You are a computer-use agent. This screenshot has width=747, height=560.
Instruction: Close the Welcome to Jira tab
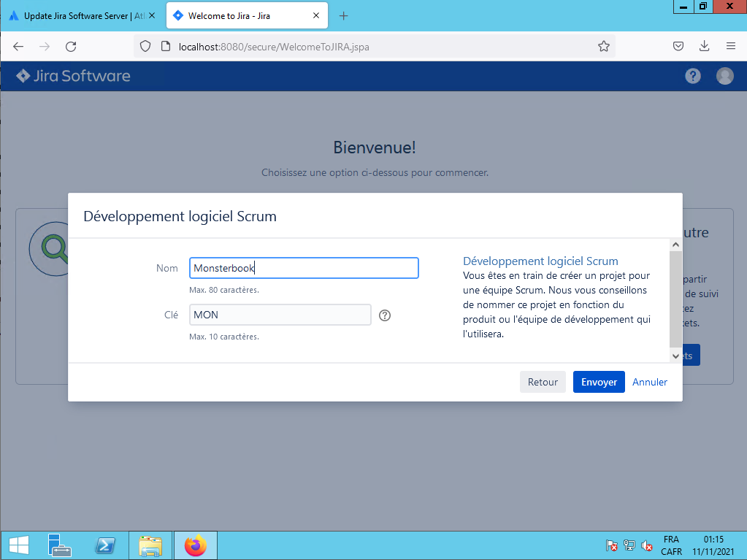tap(315, 15)
